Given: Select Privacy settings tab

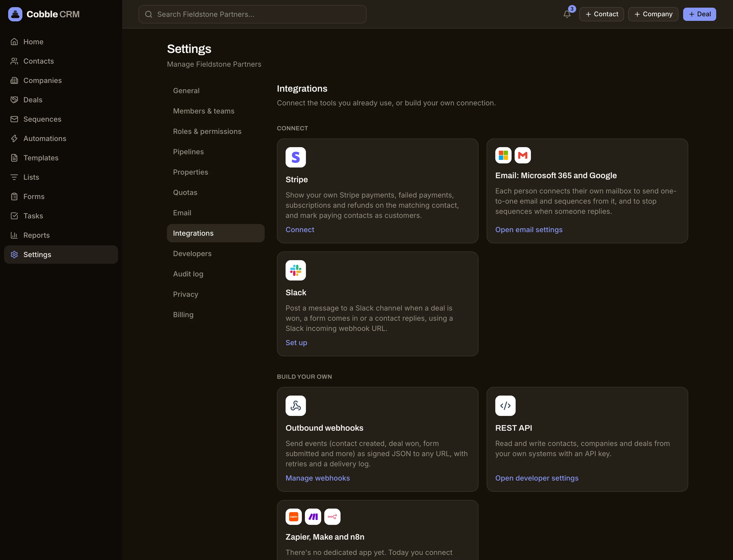Looking at the screenshot, I should 216,294.
